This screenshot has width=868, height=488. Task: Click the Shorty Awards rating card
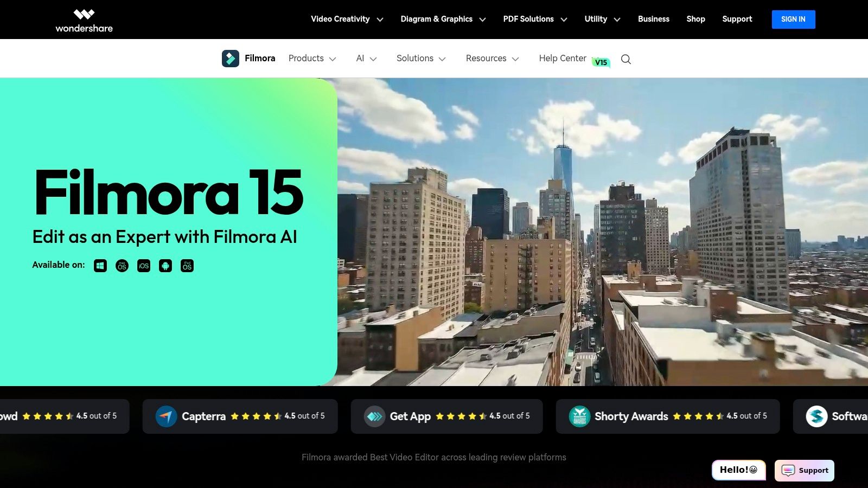click(x=668, y=416)
